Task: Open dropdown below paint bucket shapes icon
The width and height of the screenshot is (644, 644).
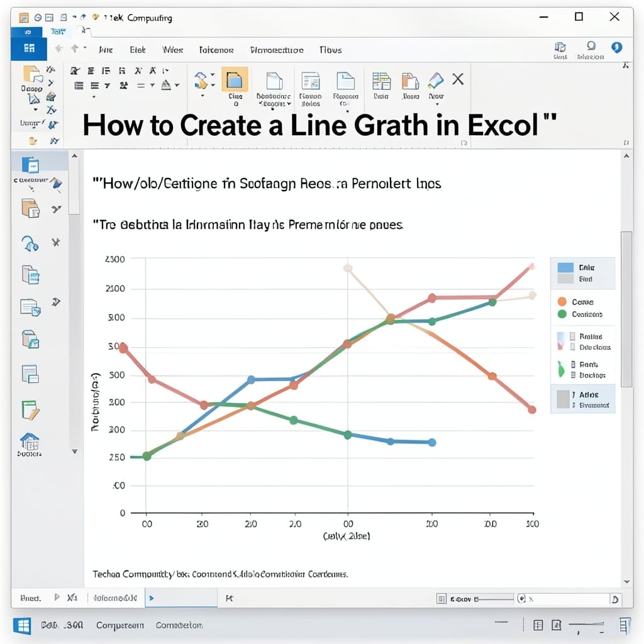Action: tap(202, 96)
